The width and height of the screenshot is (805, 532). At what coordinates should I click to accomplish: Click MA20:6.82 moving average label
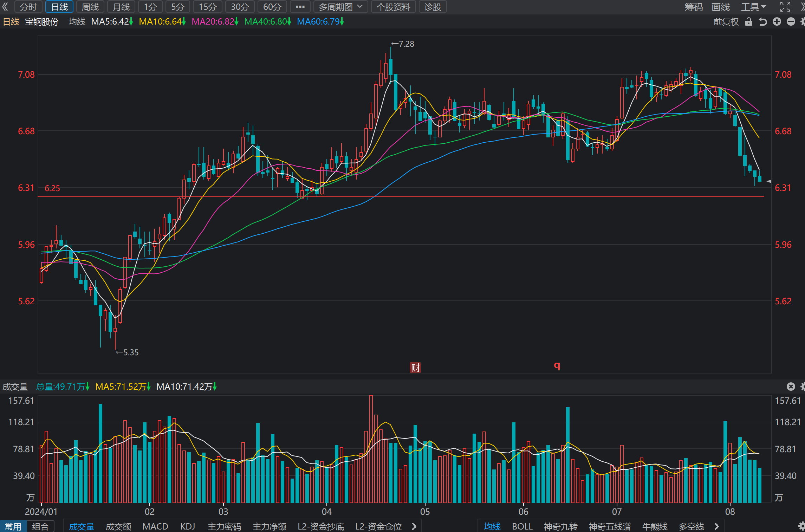tap(215, 22)
